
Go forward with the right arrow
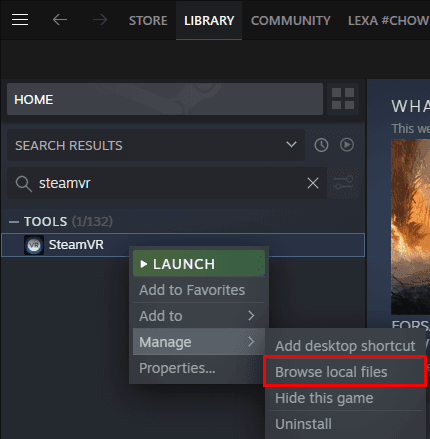(100, 20)
